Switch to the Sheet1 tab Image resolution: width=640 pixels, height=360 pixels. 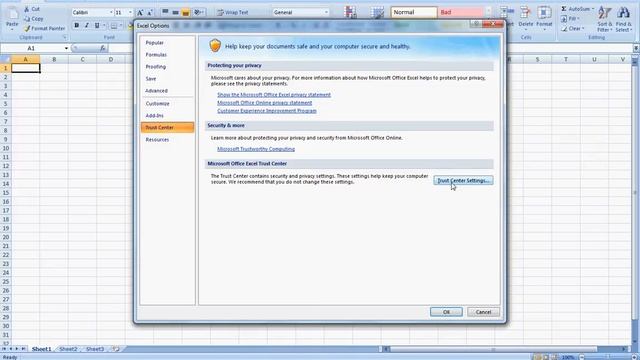(42, 349)
